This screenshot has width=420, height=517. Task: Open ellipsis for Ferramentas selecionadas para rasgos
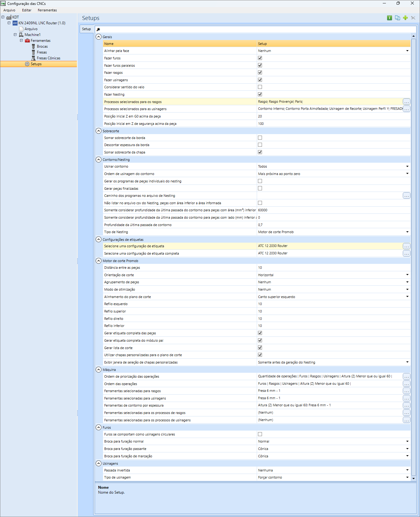[x=406, y=391]
